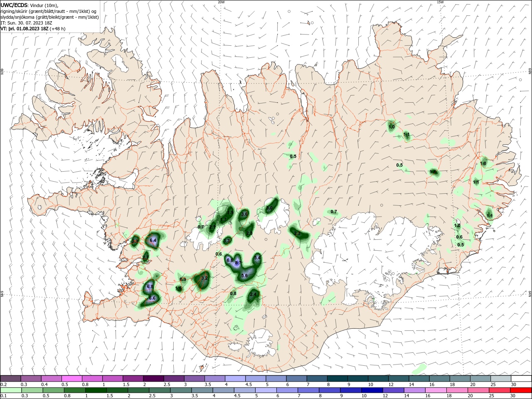Click the VT valid time +48 h line
The image size is (532, 399).
(33, 29)
